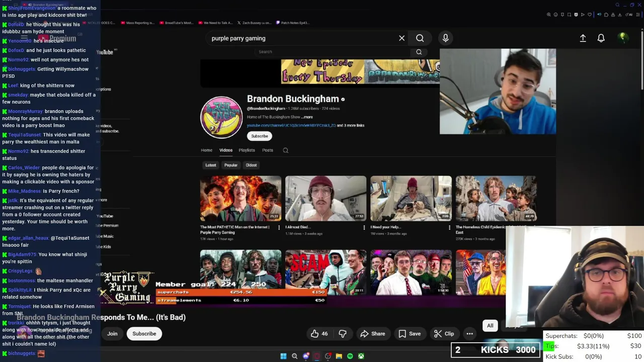Switch to the Zach Bussey X browser tab
The width and height of the screenshot is (644, 362).
pyautogui.click(x=255, y=23)
